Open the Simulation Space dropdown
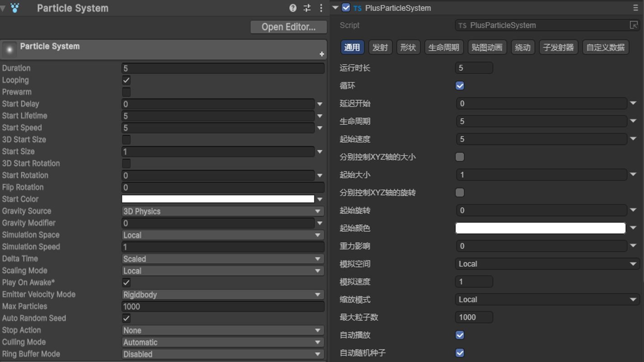 pos(223,235)
